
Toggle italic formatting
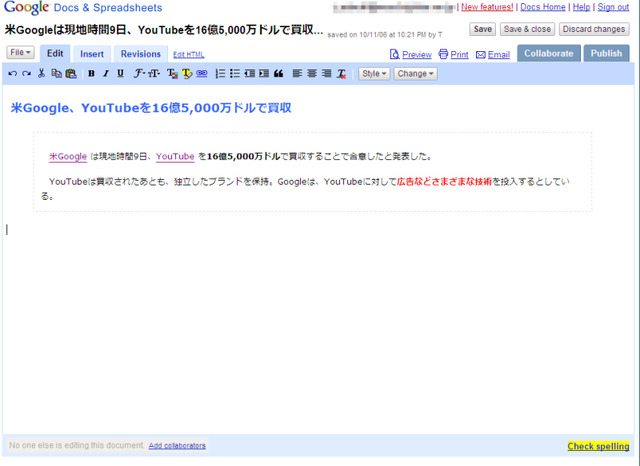[x=106, y=73]
